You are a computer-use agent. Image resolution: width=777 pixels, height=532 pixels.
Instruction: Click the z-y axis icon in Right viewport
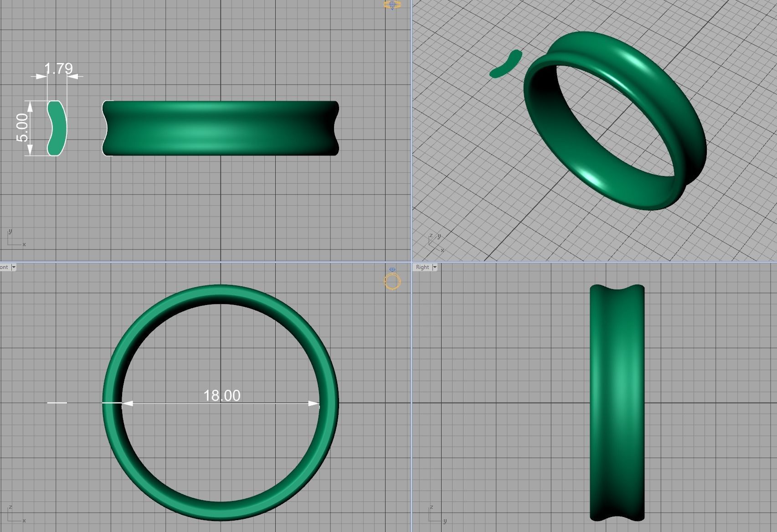tap(436, 514)
